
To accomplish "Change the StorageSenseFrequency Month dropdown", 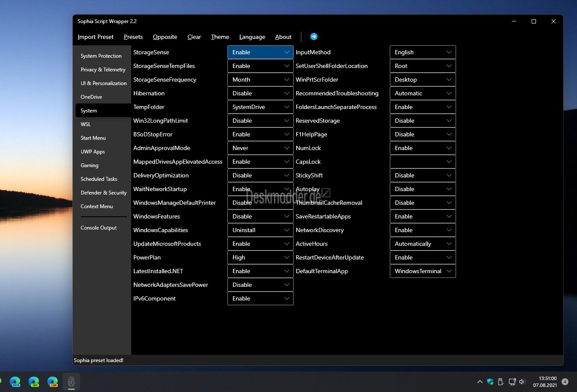I will (x=260, y=80).
